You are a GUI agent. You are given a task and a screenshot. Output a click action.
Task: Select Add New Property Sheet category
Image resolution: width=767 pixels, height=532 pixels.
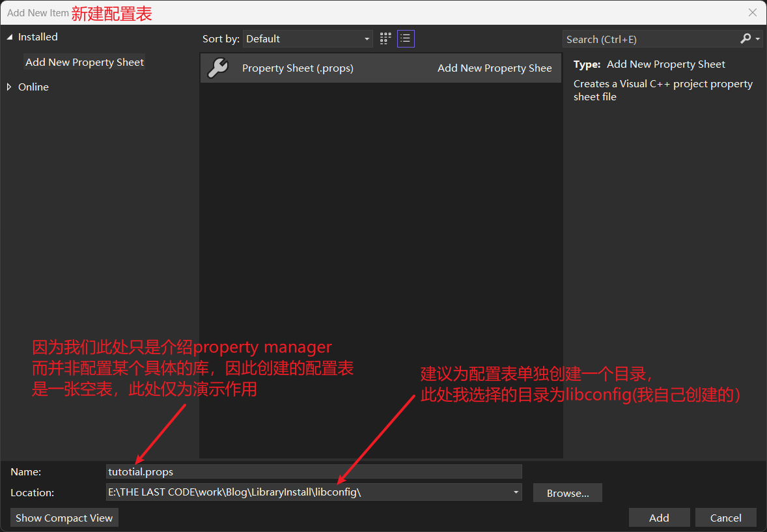(x=85, y=62)
